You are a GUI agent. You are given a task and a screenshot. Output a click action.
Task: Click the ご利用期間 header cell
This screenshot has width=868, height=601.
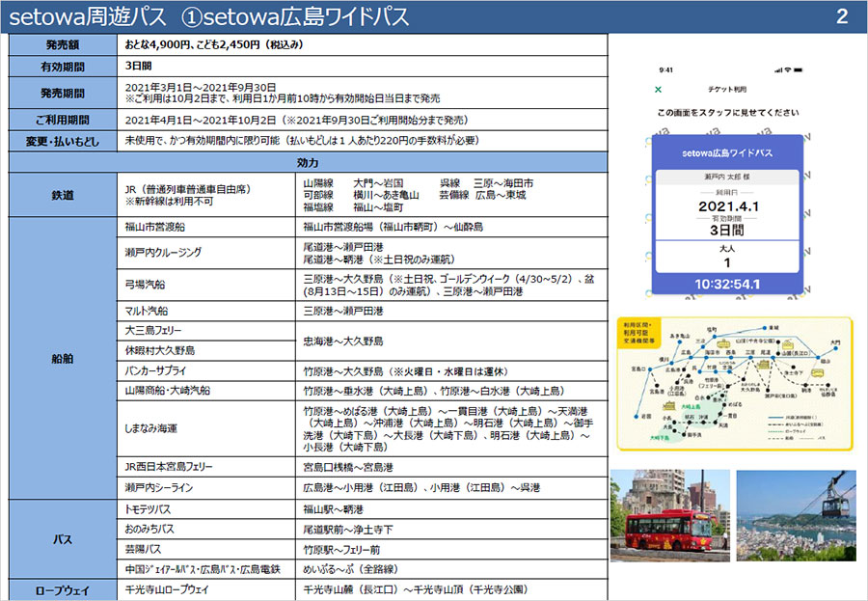63,120
